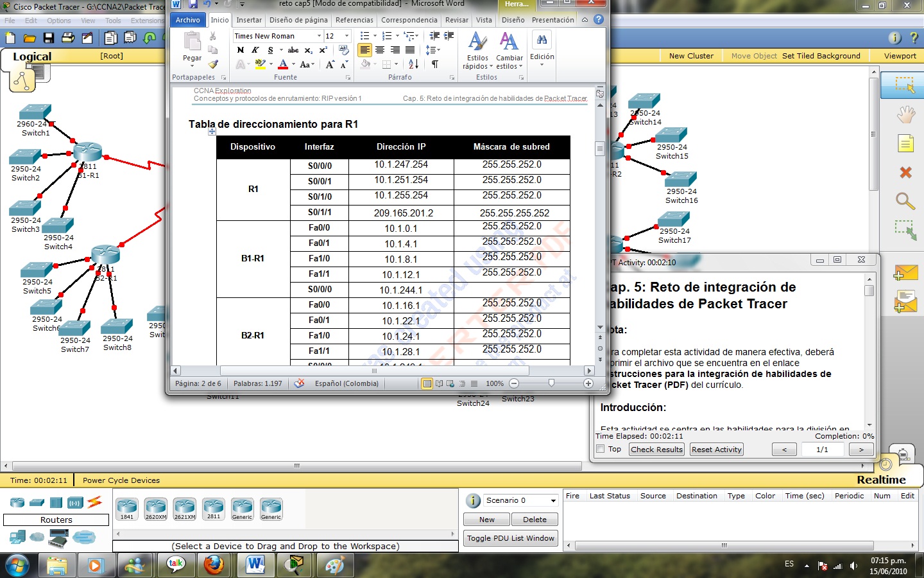Pick the Delete (red X) tool in Packet Tracer
This screenshot has width=924, height=578.
(x=905, y=172)
